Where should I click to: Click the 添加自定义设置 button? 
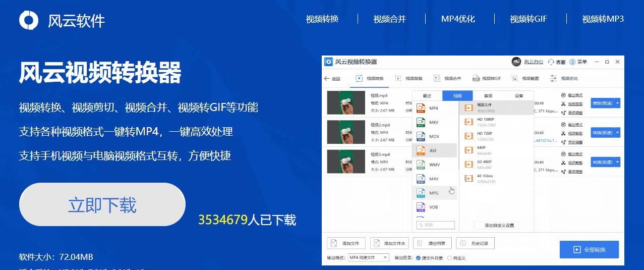(x=496, y=225)
